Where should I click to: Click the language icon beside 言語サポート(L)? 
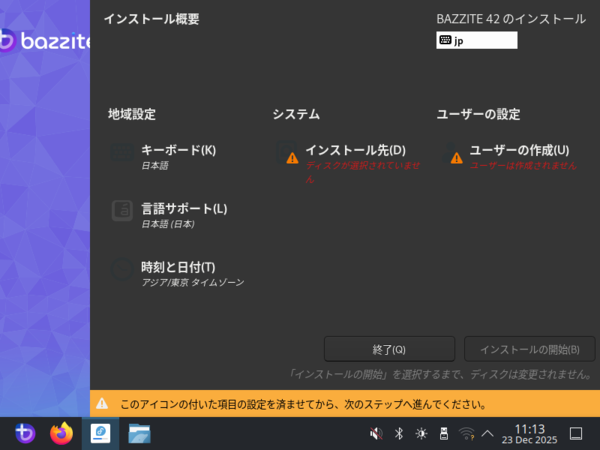[122, 210]
